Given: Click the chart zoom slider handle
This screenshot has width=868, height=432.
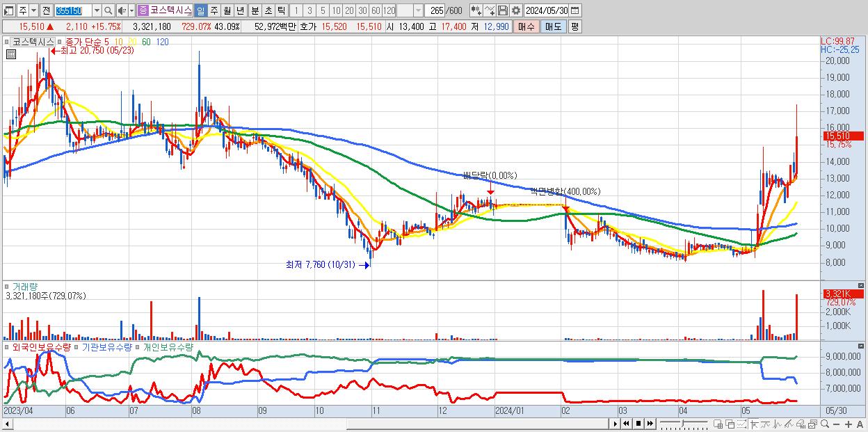Looking at the screenshot, I should pyautogui.click(x=683, y=423).
